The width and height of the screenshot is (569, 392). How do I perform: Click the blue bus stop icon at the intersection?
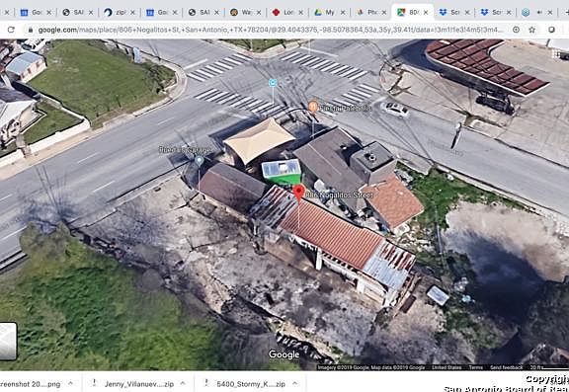(273, 83)
